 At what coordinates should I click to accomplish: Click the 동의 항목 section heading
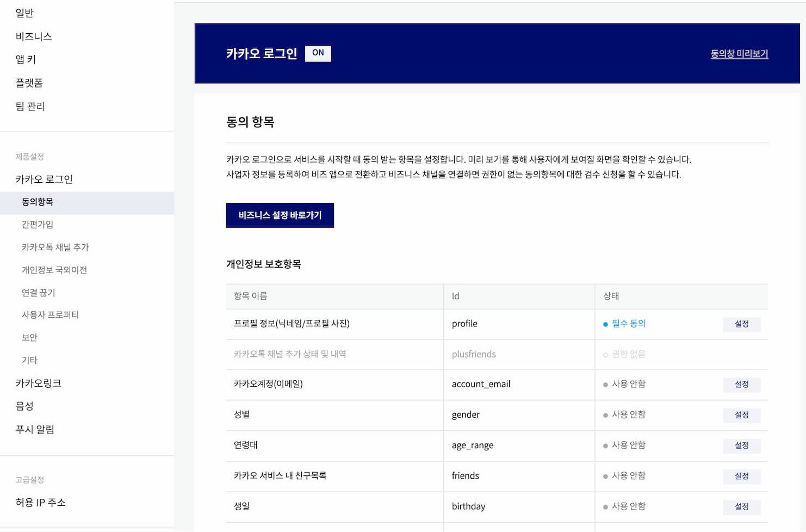pyautogui.click(x=250, y=122)
